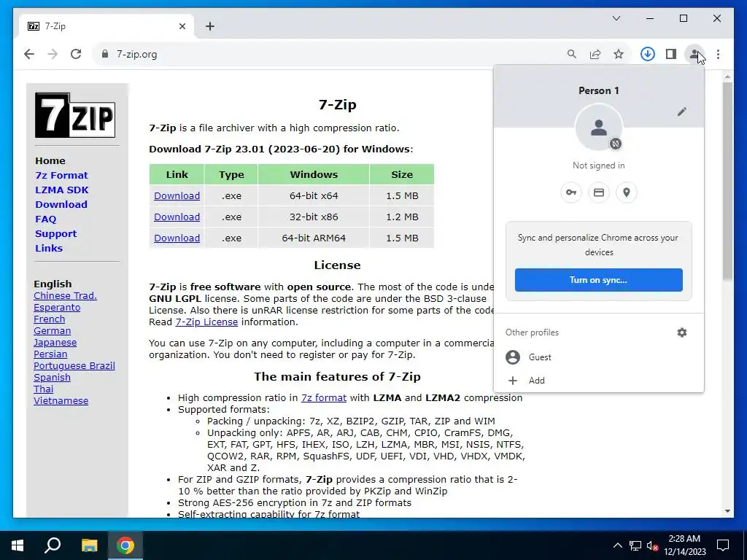Viewport: 747px width, 560px height.
Task: Switch language to Thai
Action: click(x=43, y=389)
